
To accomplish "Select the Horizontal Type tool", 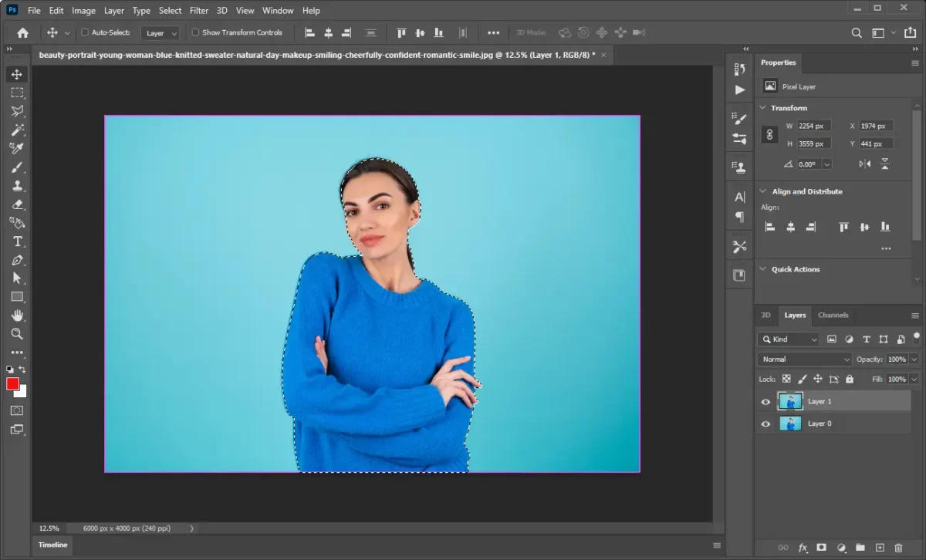I will [17, 241].
